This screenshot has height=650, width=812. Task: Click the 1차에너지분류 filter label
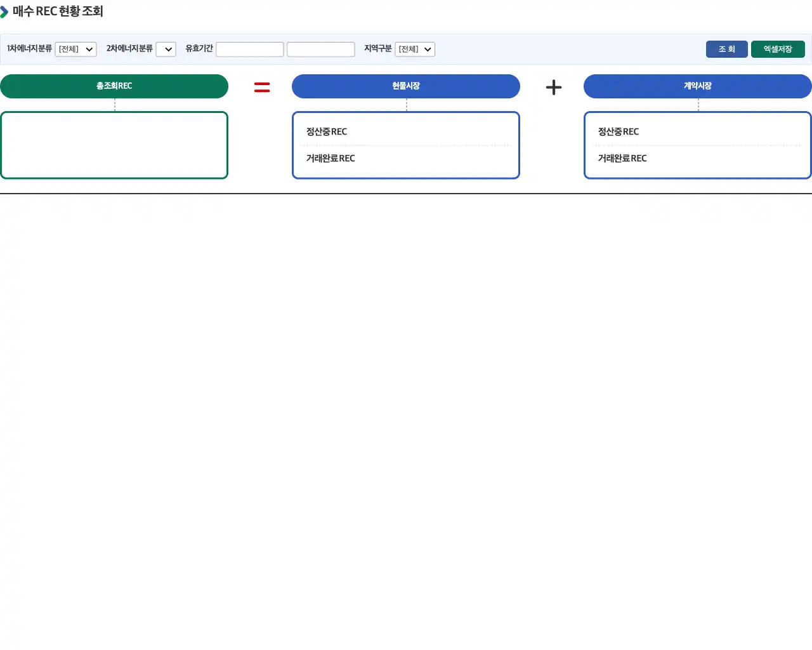click(x=29, y=49)
